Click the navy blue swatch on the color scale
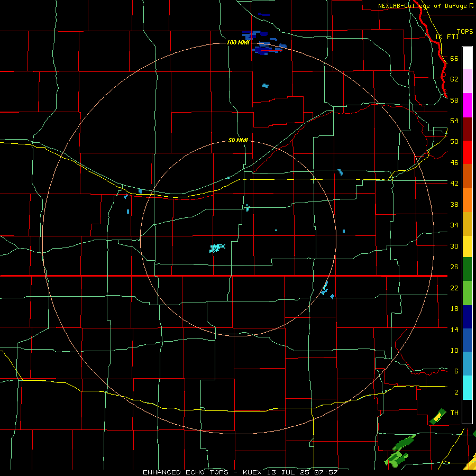The image size is (476, 476). 467,317
